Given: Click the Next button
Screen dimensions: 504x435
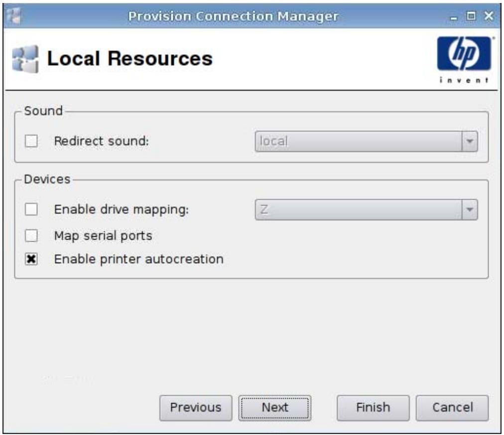Looking at the screenshot, I should [275, 408].
